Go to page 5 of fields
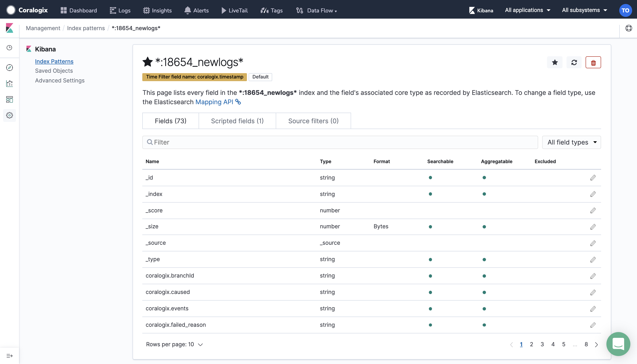This screenshot has width=637, height=364. coord(564,344)
